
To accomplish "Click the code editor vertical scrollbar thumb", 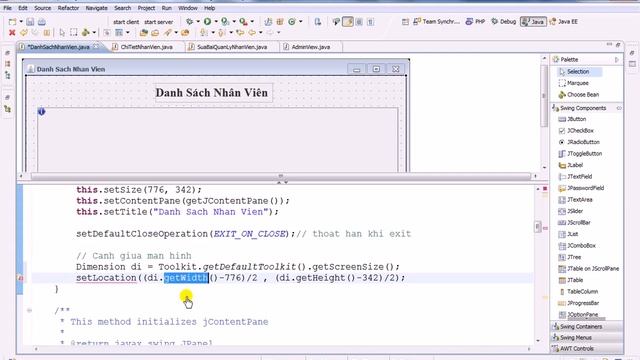I will click(x=538, y=227).
